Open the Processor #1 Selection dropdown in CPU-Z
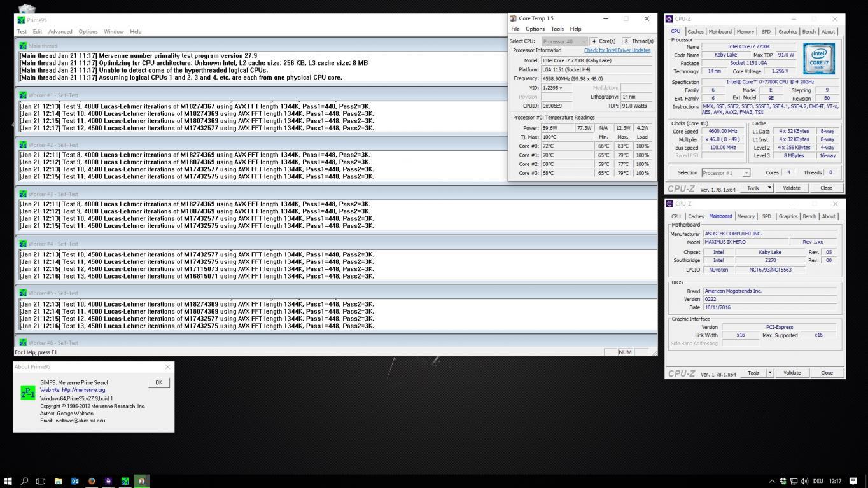868x488 pixels. click(725, 172)
